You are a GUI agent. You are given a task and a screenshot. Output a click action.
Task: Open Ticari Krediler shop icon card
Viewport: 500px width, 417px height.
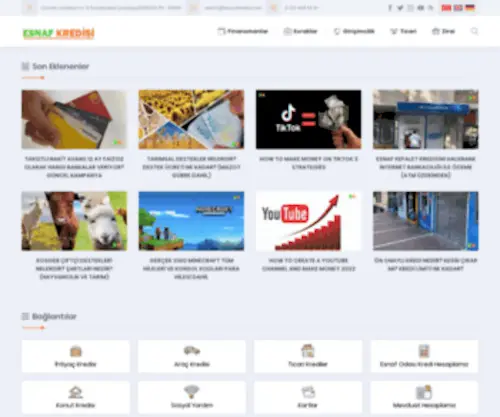(x=308, y=356)
